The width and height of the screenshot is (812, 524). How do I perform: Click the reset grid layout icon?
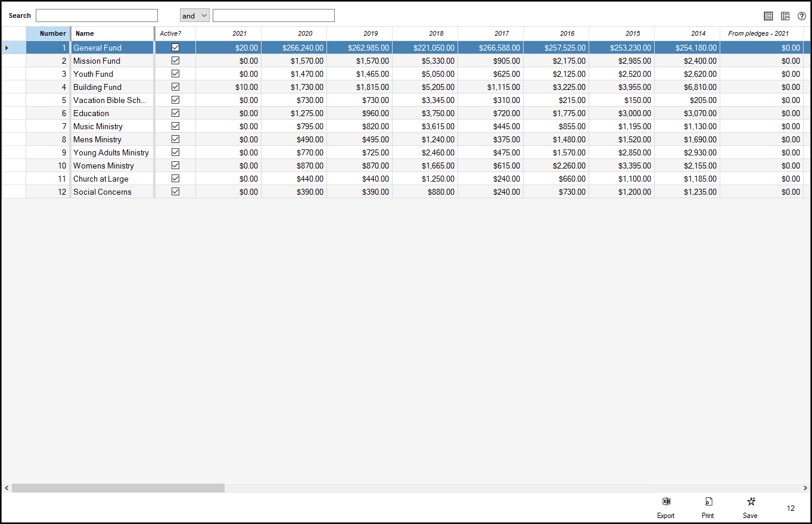pyautogui.click(x=785, y=16)
